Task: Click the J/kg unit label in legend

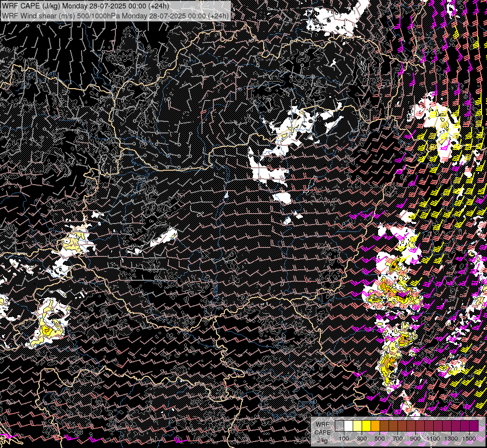Action: pos(322,440)
